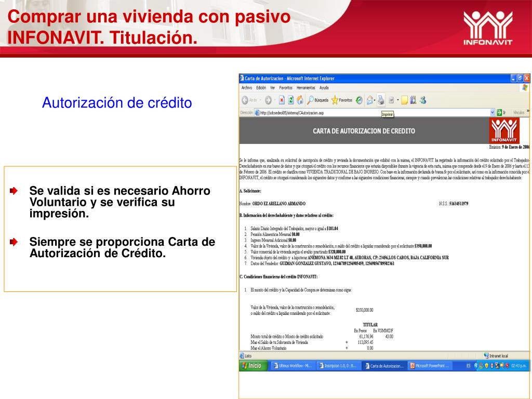Image resolution: width=532 pixels, height=399 pixels.
Task: Expand the Vínculos links chevron
Action: pos(528,112)
